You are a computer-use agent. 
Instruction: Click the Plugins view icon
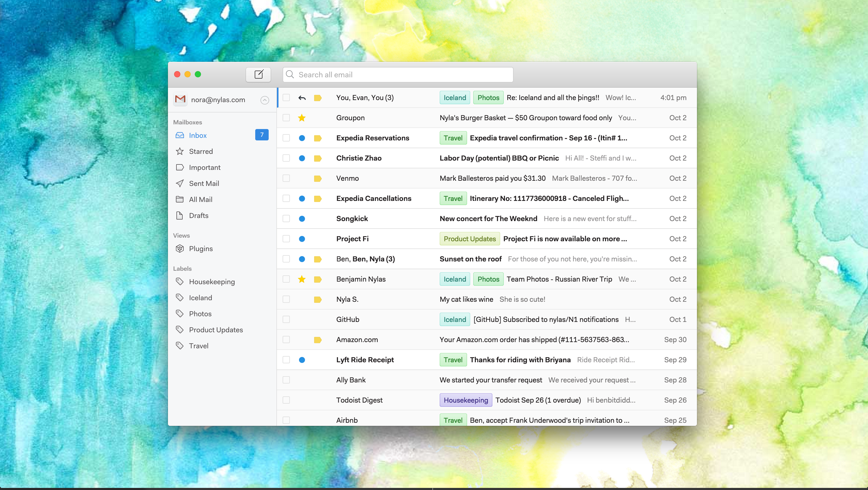[180, 249]
